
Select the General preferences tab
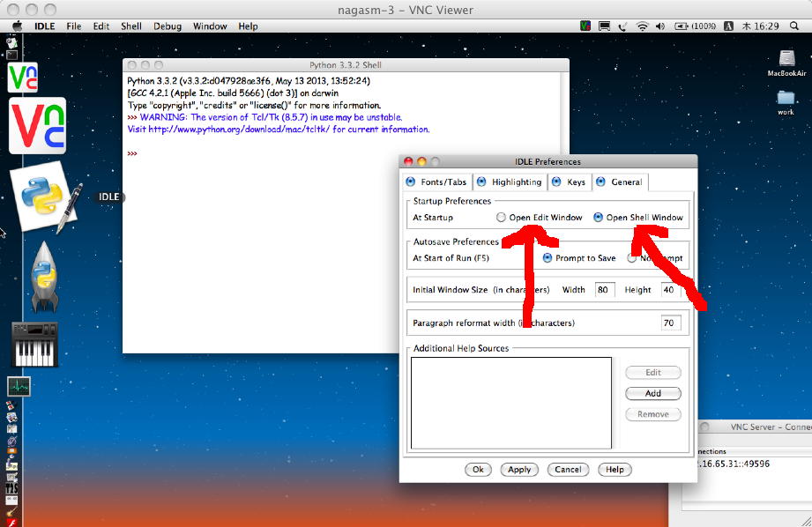tap(619, 182)
